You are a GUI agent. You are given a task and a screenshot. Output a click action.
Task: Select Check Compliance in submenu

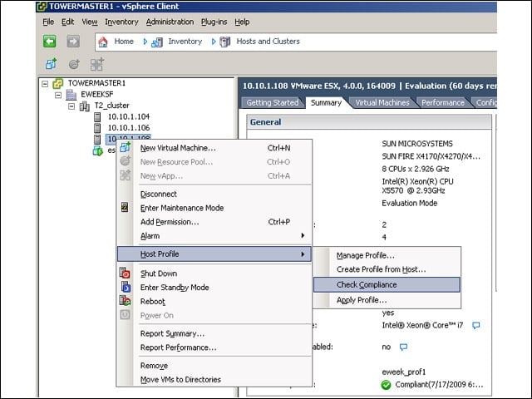click(387, 284)
